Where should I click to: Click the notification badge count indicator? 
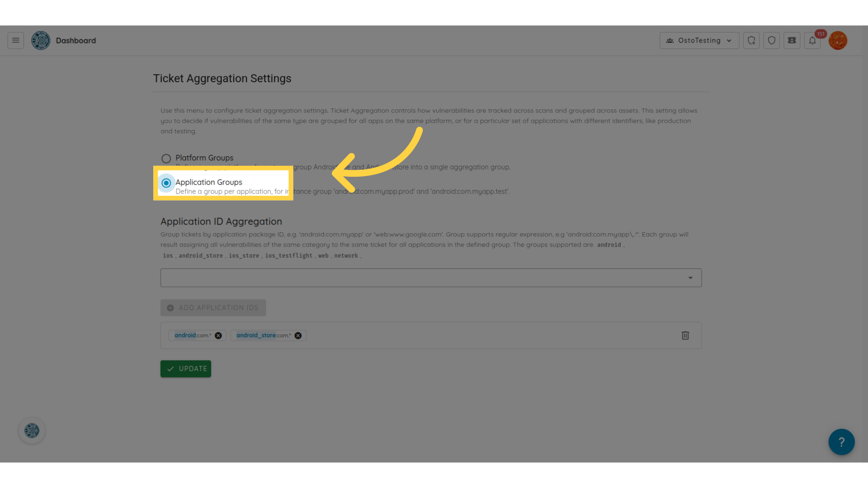pyautogui.click(x=821, y=33)
